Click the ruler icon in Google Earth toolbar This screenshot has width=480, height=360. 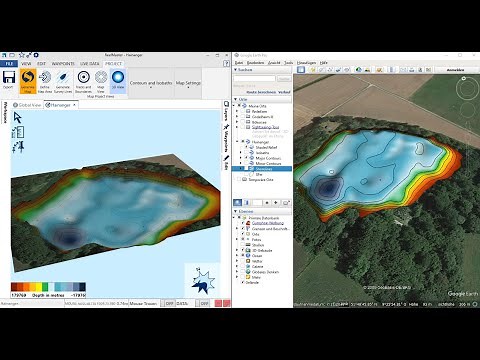tap(392, 70)
